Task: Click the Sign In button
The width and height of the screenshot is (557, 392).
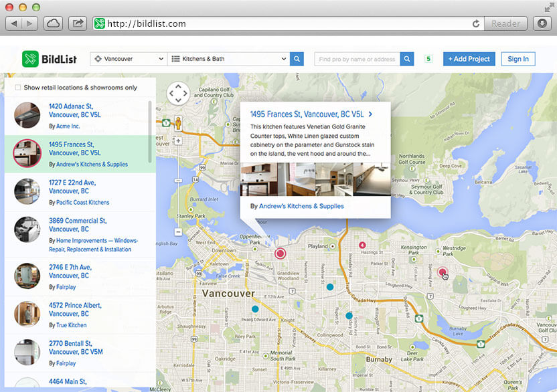Action: (518, 58)
